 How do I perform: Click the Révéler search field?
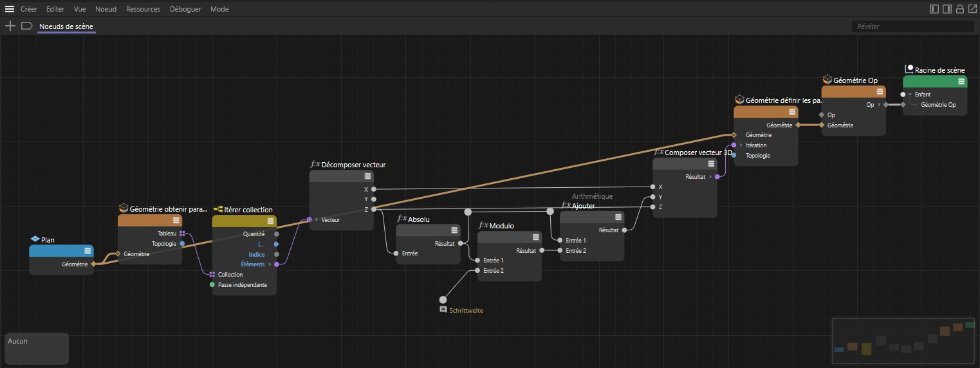[x=912, y=26]
